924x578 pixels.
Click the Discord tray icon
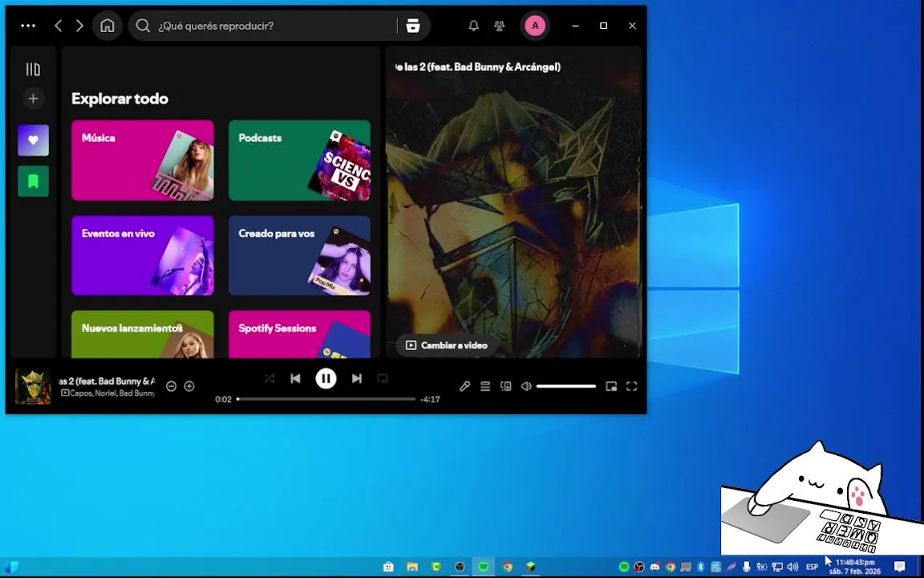654,567
